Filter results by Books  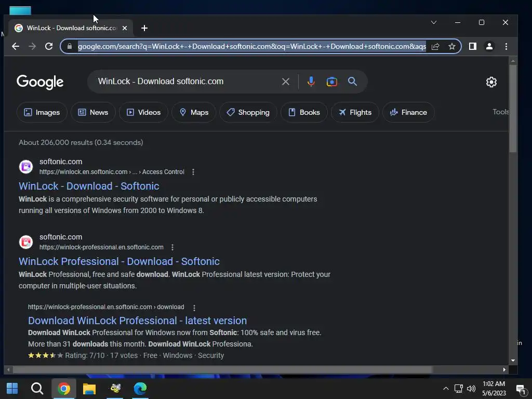[304, 112]
